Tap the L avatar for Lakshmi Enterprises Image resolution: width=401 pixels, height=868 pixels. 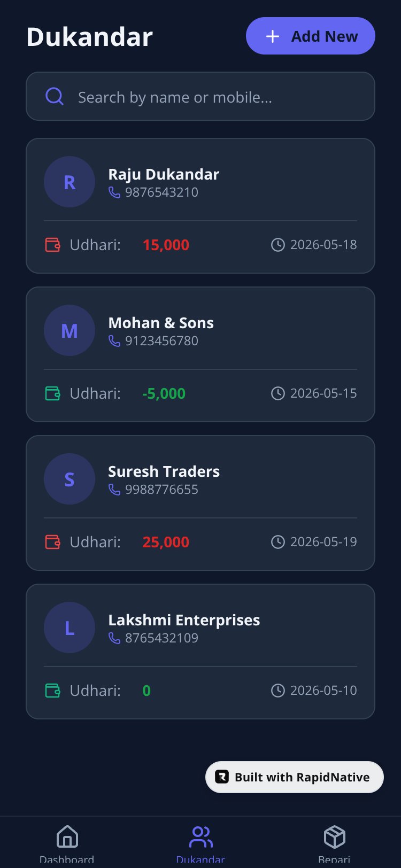tap(70, 627)
